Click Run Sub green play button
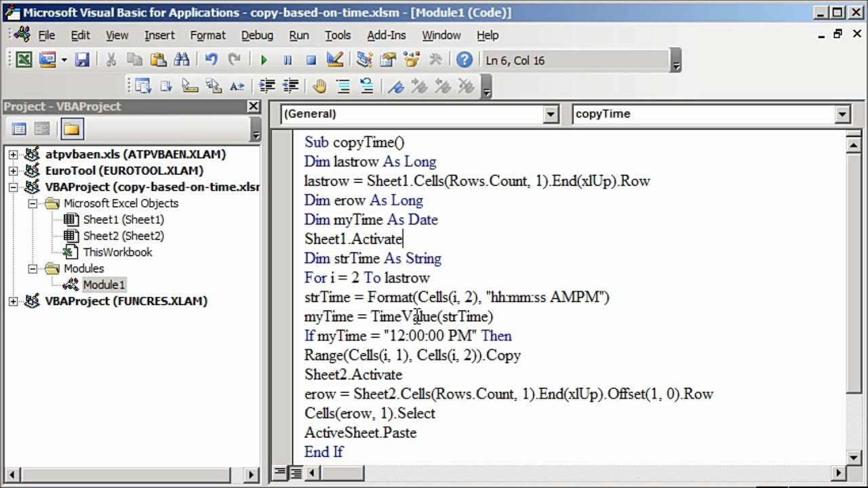 (x=264, y=60)
